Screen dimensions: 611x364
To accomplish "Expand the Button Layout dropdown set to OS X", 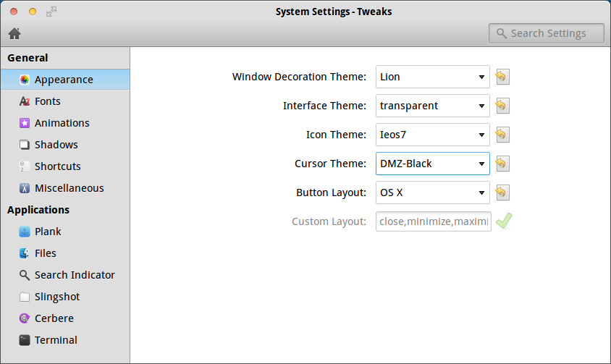I will click(432, 192).
